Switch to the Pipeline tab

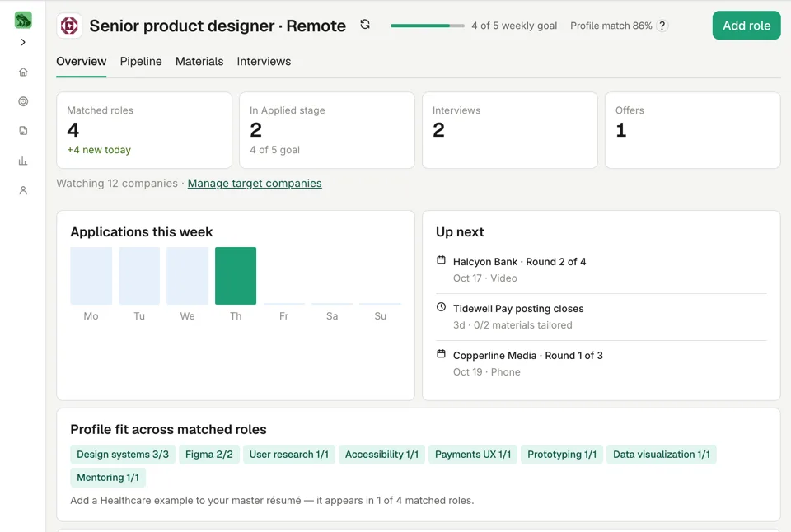coord(141,62)
